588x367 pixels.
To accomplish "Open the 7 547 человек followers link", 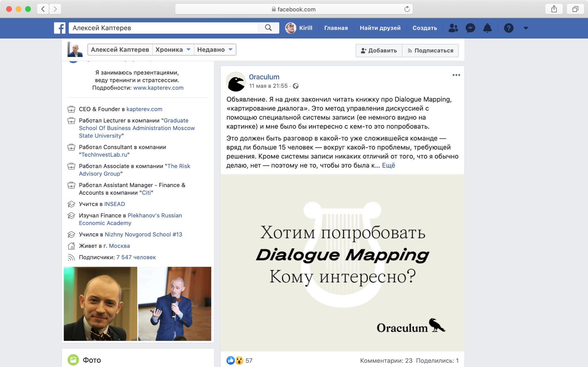I will 136,257.
